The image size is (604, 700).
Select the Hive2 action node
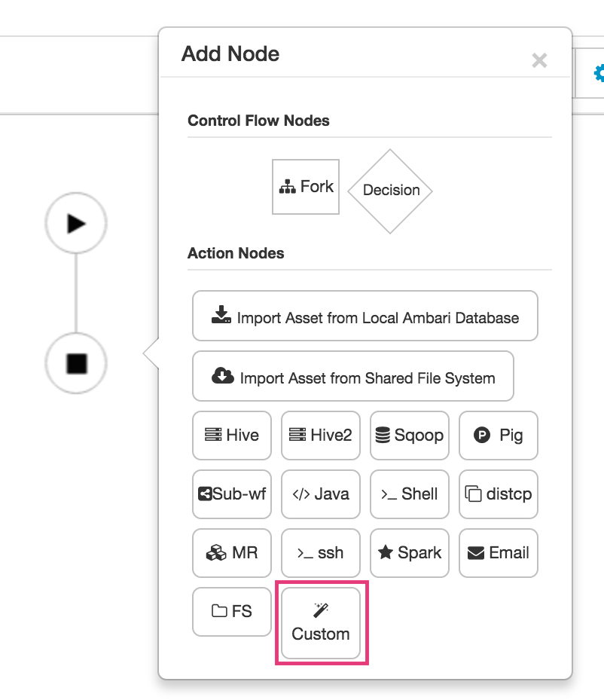tap(320, 436)
